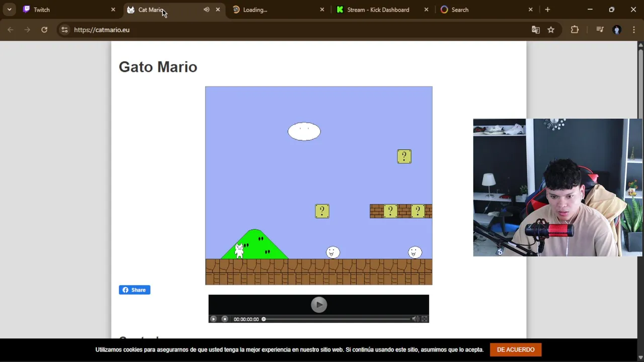The height and width of the screenshot is (362, 644).
Task: Toggle the video player volume
Action: (415, 319)
